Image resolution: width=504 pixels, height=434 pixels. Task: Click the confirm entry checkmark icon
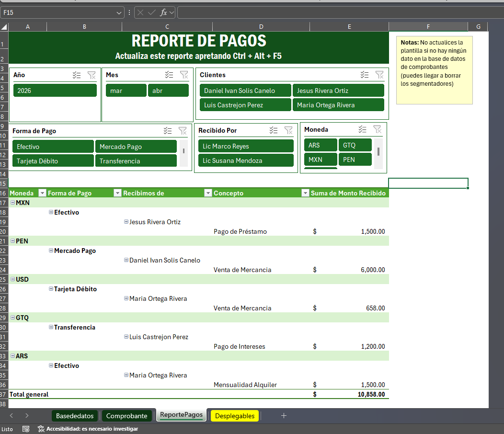click(x=152, y=12)
